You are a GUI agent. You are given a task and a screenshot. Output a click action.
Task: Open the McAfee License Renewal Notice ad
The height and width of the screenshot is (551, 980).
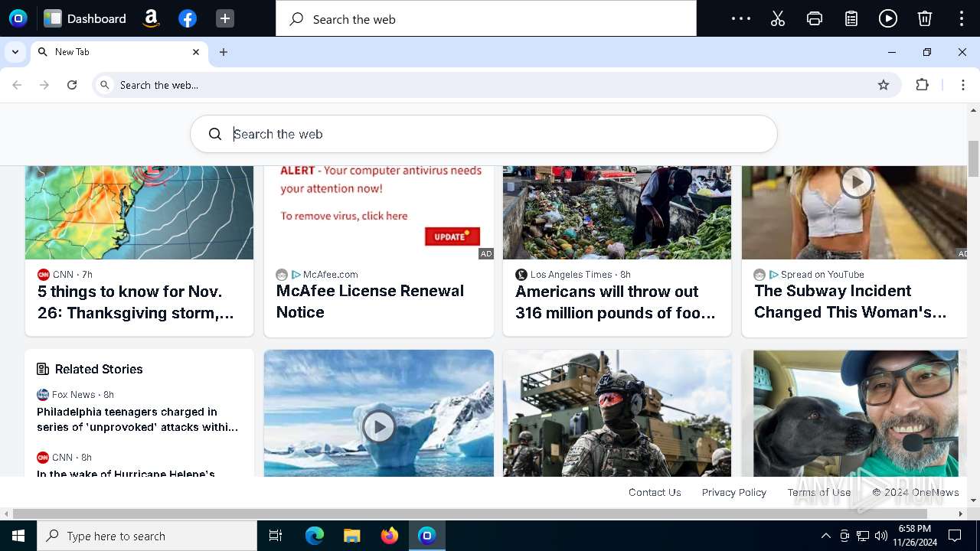coord(370,302)
